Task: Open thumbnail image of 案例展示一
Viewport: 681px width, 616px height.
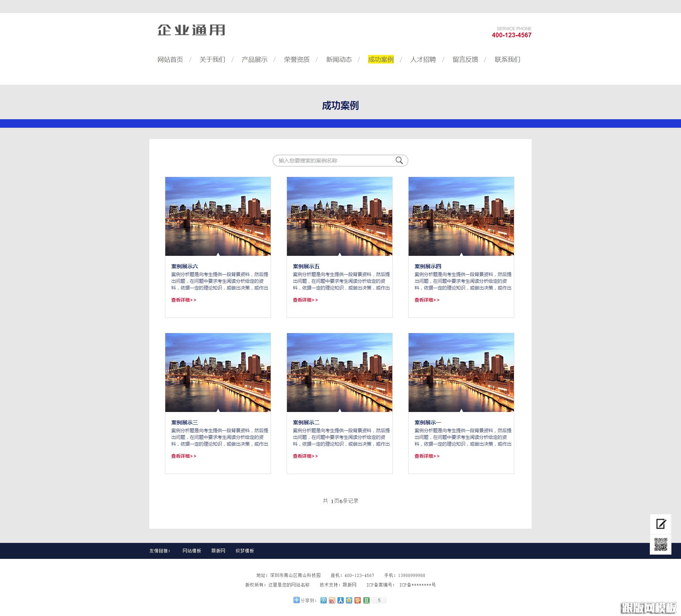Action: [461, 372]
